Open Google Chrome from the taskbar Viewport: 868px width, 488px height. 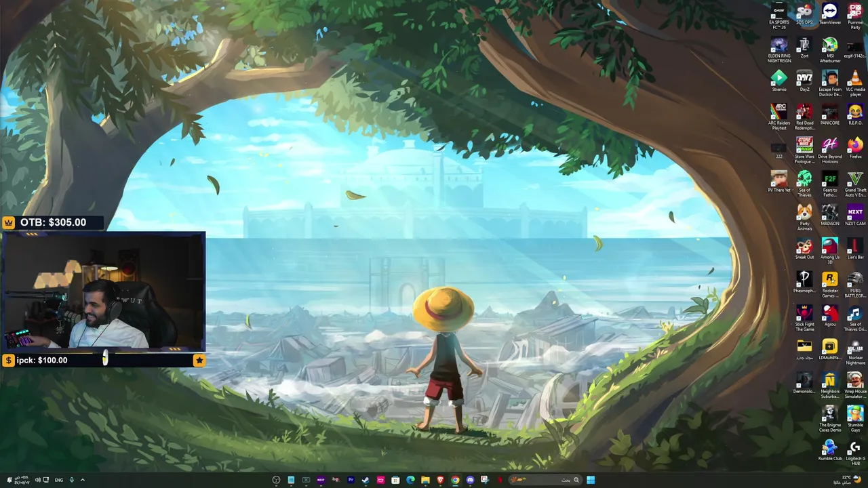tap(455, 480)
